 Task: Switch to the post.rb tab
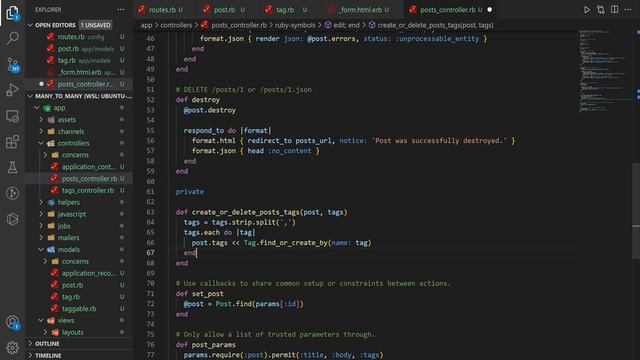pos(224,9)
